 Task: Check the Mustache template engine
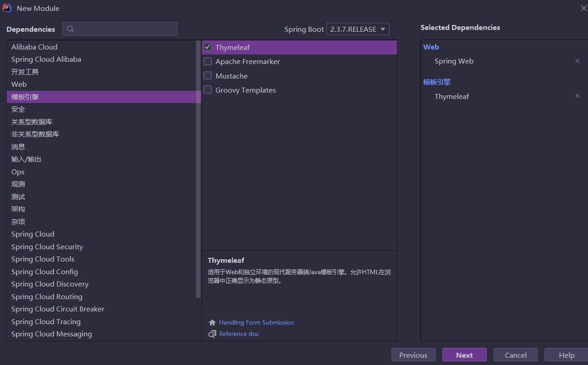pos(208,75)
